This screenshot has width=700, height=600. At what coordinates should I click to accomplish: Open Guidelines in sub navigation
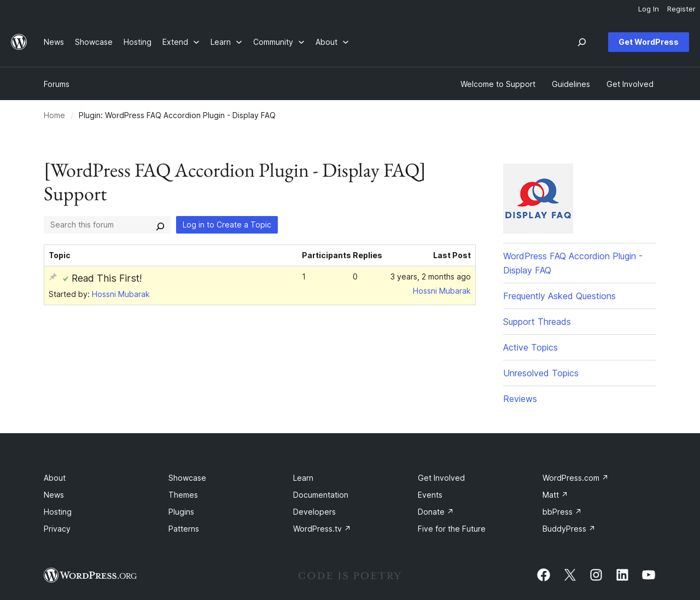(x=570, y=84)
